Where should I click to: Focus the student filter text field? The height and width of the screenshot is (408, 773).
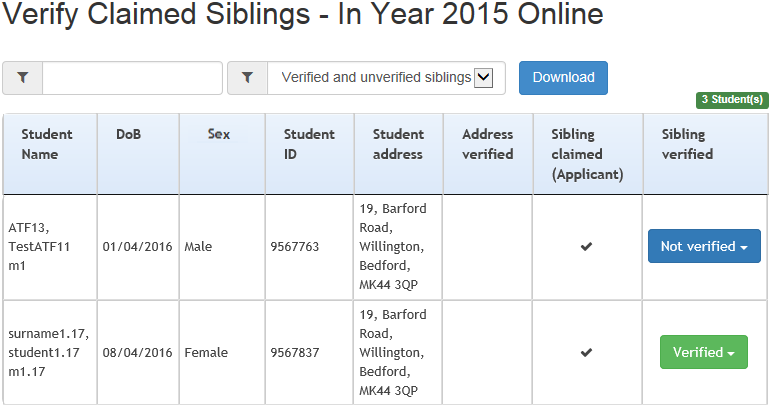[132, 78]
